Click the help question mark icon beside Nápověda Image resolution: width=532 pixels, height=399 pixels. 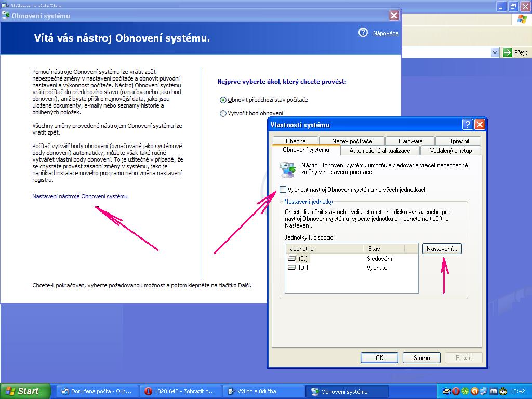coord(363,33)
